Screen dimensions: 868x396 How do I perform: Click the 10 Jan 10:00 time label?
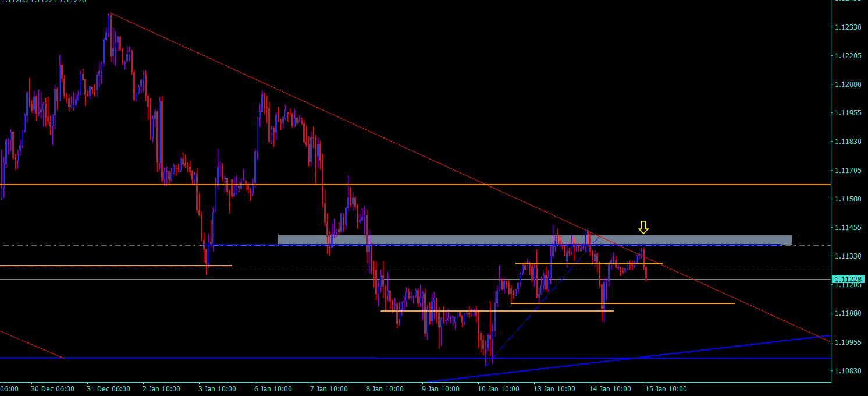pyautogui.click(x=497, y=388)
